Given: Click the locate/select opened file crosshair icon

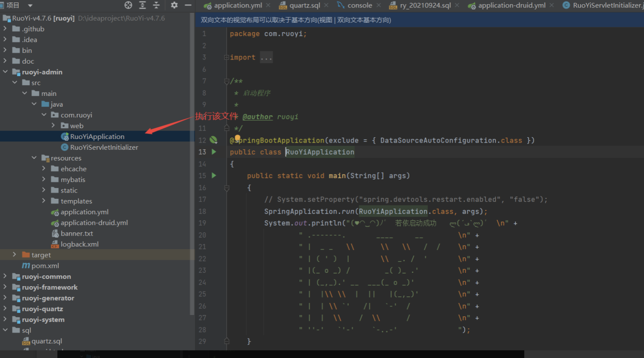Looking at the screenshot, I should (128, 5).
